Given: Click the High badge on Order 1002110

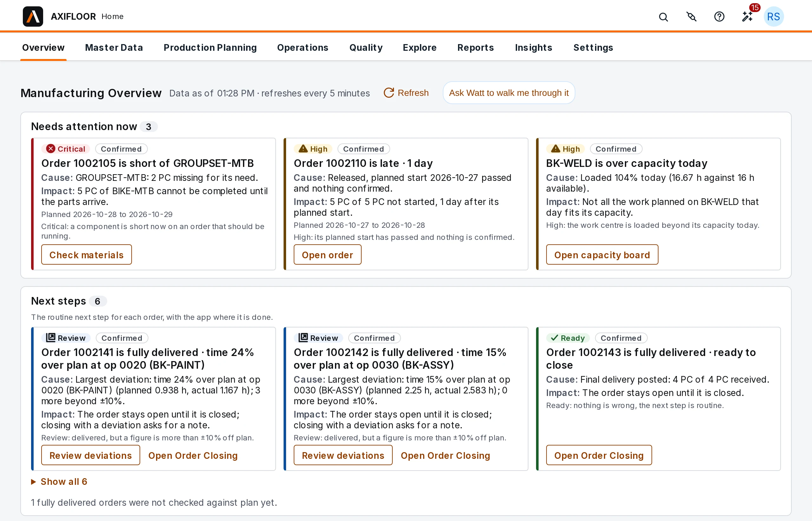Looking at the screenshot, I should (313, 149).
